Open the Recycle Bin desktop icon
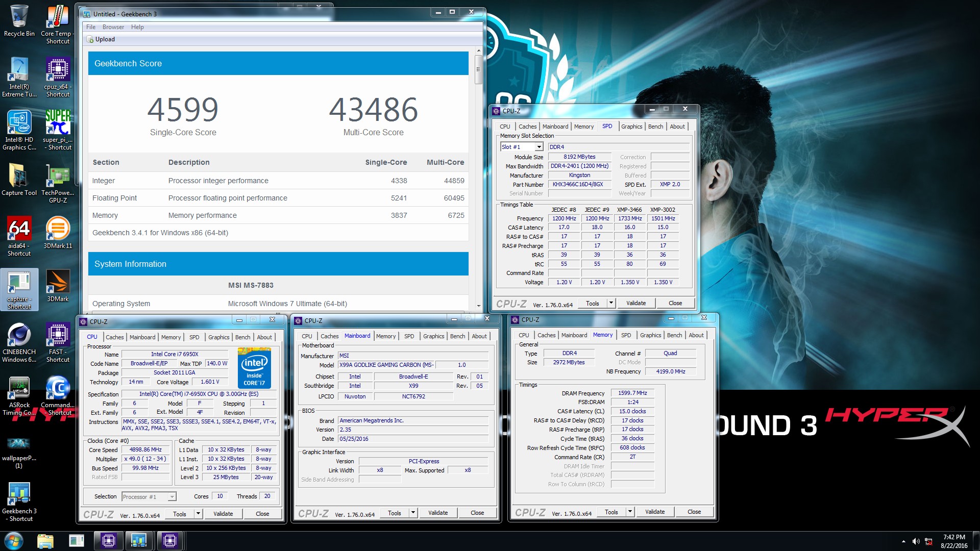The width and height of the screenshot is (980, 551). coord(19,21)
